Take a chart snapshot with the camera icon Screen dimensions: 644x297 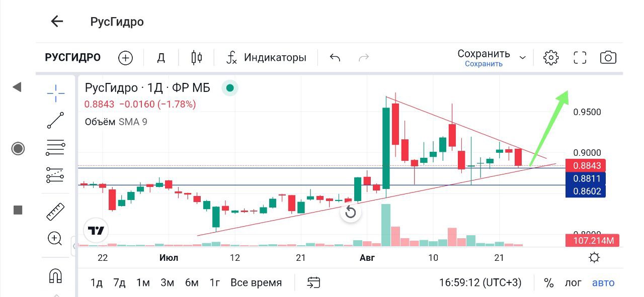tap(608, 58)
